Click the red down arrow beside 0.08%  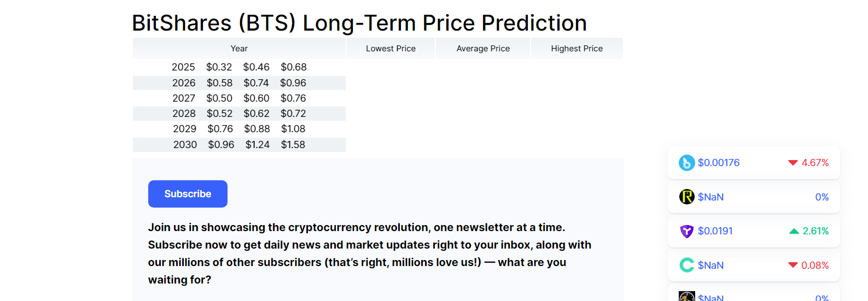pos(793,265)
